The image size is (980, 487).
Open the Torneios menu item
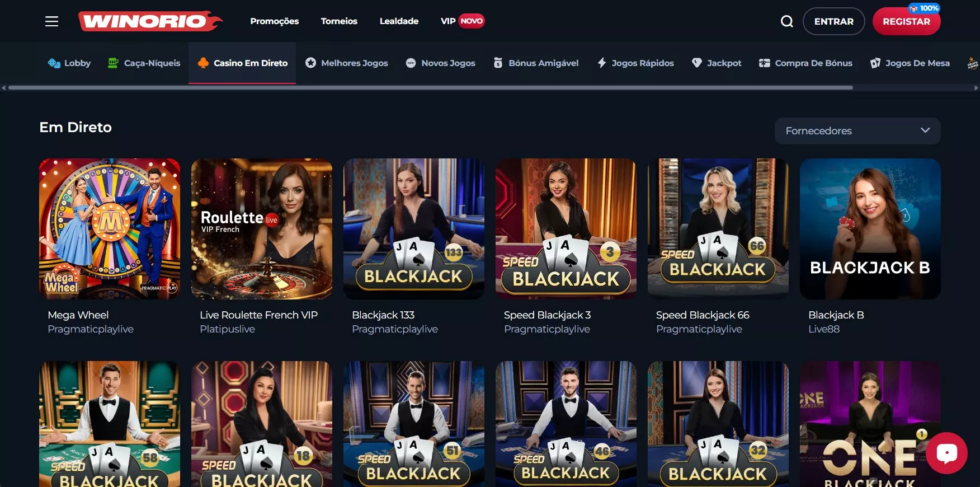tap(339, 21)
